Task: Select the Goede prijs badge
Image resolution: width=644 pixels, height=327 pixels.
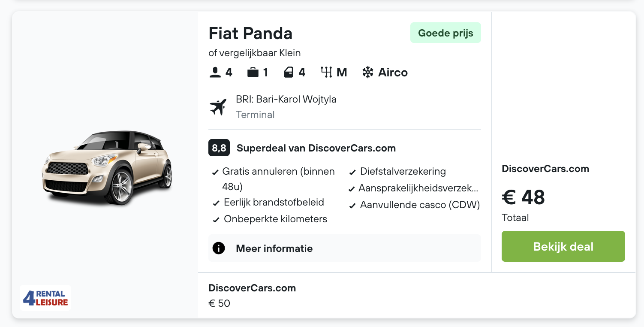Action: click(x=445, y=32)
